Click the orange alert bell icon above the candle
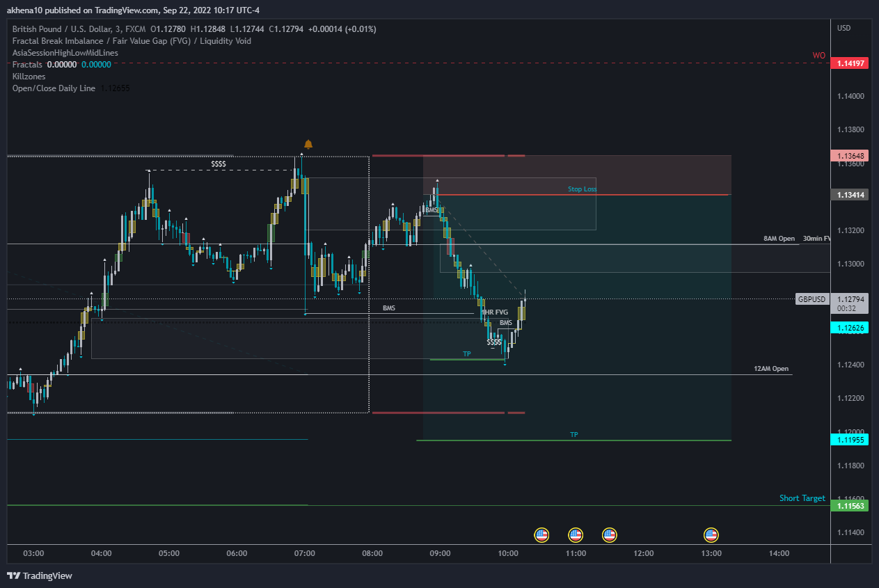Screen dimensions: 879x588 coord(308,144)
